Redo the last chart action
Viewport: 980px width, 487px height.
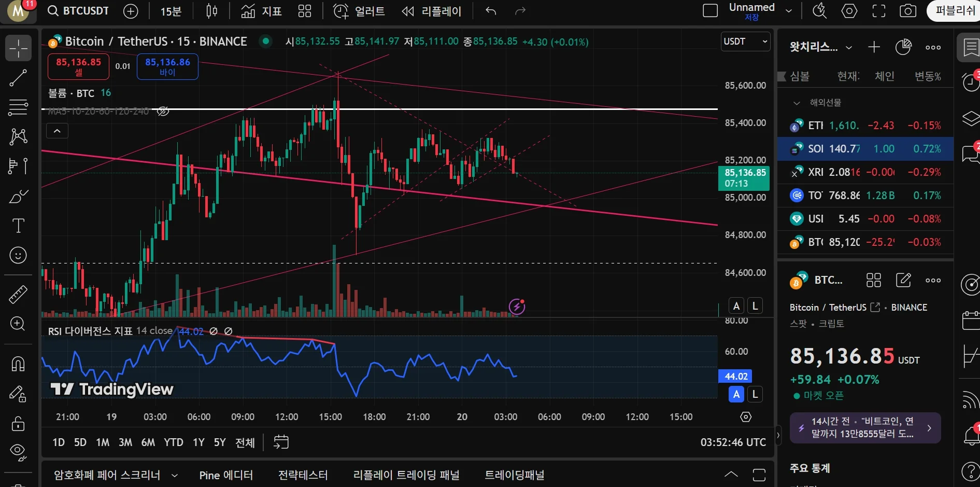520,11
